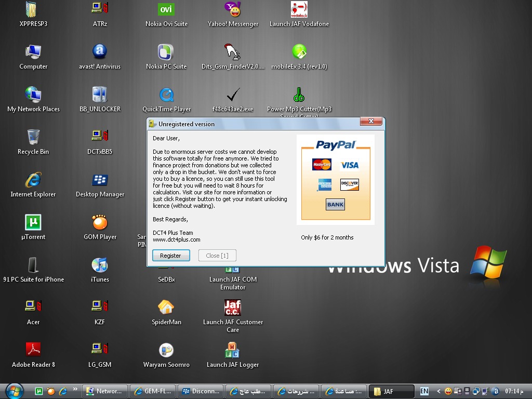
Task: Click Internet Explorer quick launch icon
Action: pyautogui.click(x=63, y=391)
